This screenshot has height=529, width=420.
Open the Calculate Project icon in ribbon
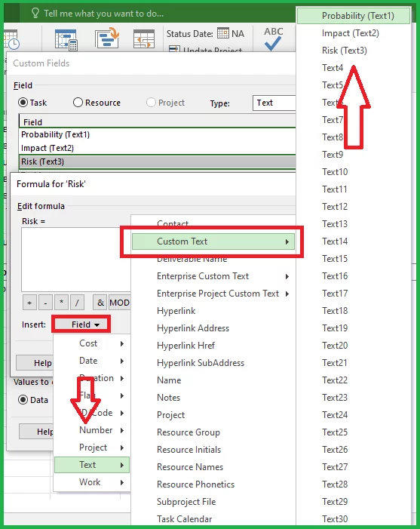tap(66, 40)
